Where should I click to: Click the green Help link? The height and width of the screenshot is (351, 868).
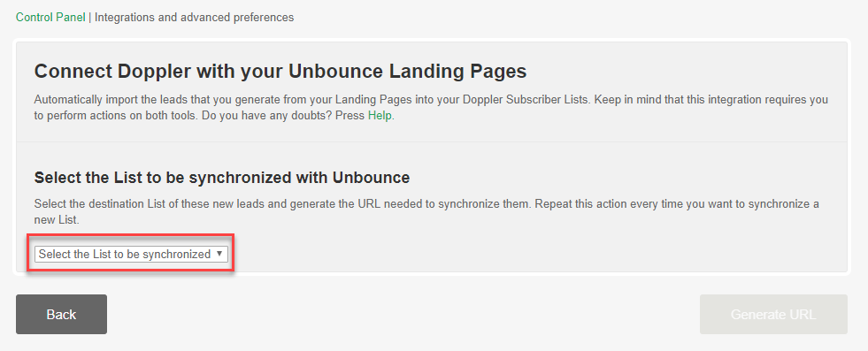[x=380, y=116]
